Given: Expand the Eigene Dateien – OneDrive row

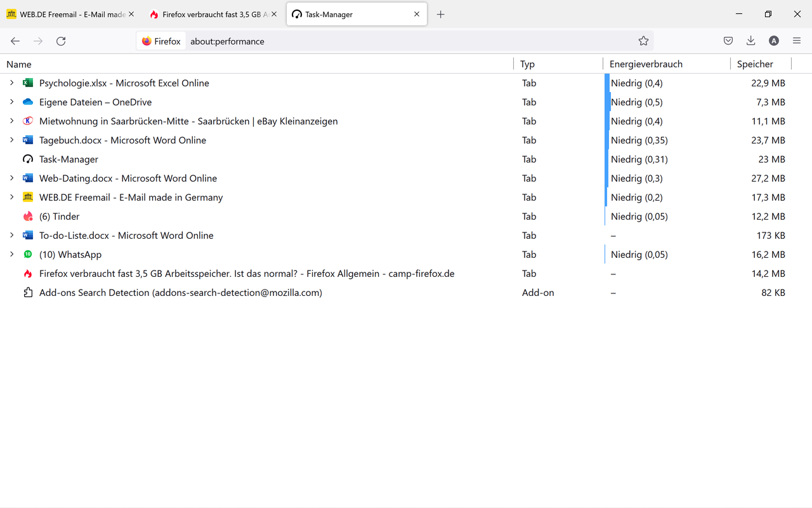Looking at the screenshot, I should coord(11,102).
